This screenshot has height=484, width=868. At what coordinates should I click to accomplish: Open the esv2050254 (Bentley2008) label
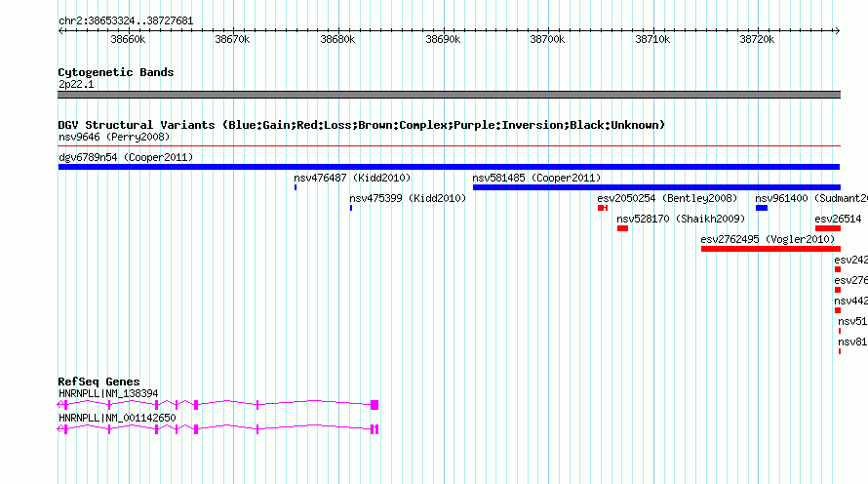coord(667,198)
